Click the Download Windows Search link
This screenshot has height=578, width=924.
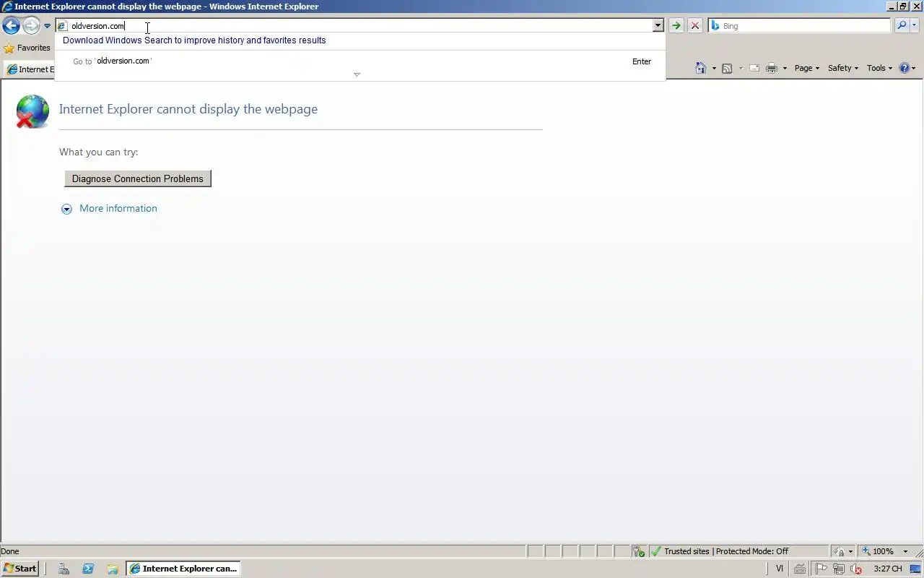coord(194,40)
